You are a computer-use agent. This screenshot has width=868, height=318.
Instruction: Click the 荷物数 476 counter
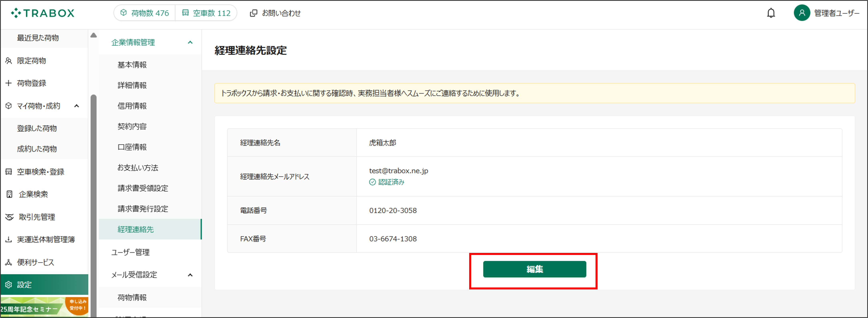tap(145, 13)
